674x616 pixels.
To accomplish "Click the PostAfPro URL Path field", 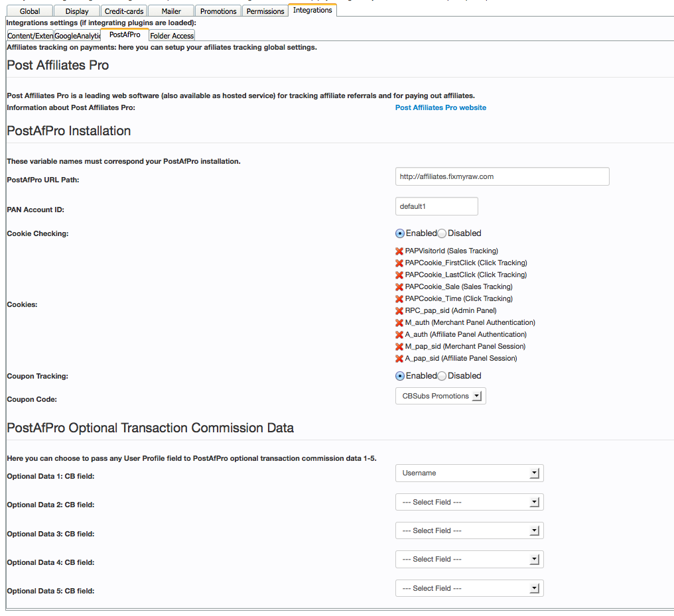I will coord(502,176).
